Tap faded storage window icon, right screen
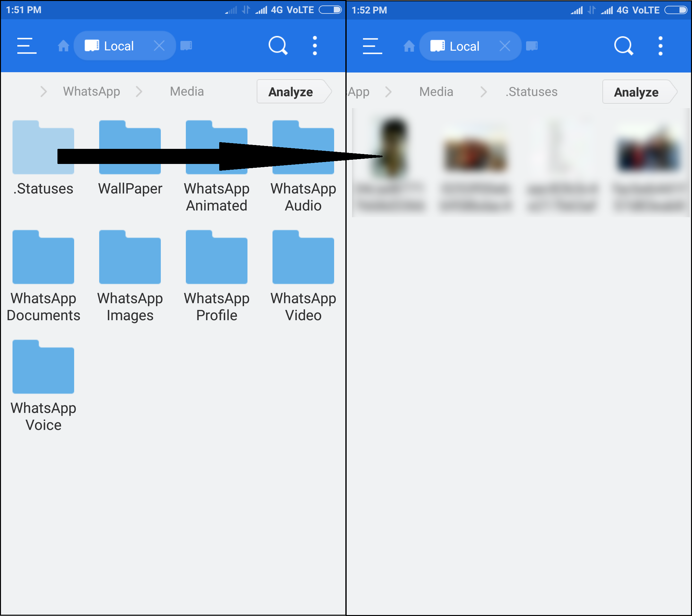This screenshot has height=616, width=692. coord(532,46)
